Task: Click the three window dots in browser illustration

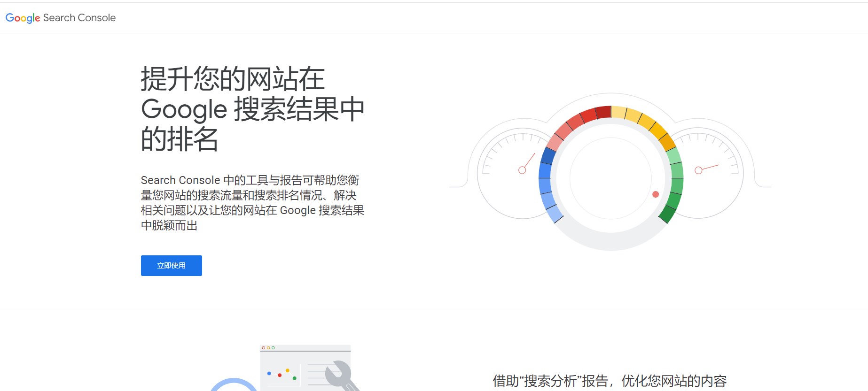Action: [268, 348]
